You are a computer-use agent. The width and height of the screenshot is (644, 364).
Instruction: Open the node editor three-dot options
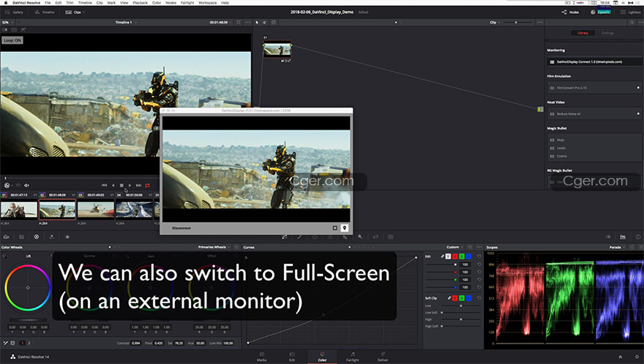tap(539, 22)
